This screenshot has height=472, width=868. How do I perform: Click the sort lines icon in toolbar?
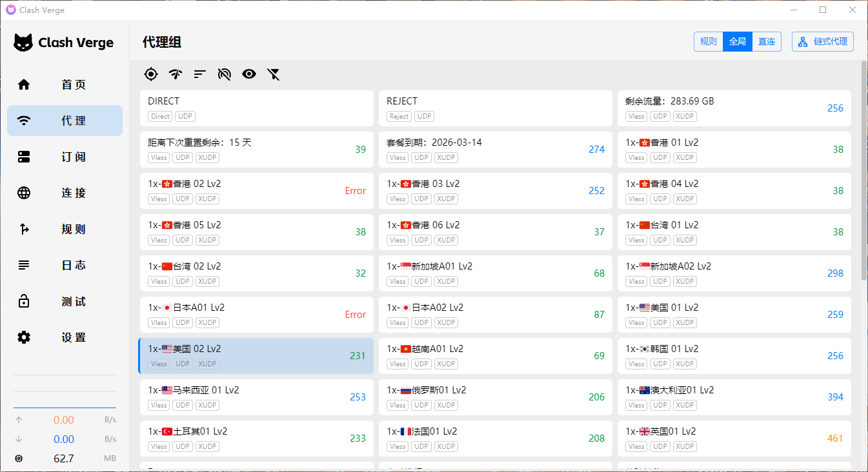click(x=200, y=74)
